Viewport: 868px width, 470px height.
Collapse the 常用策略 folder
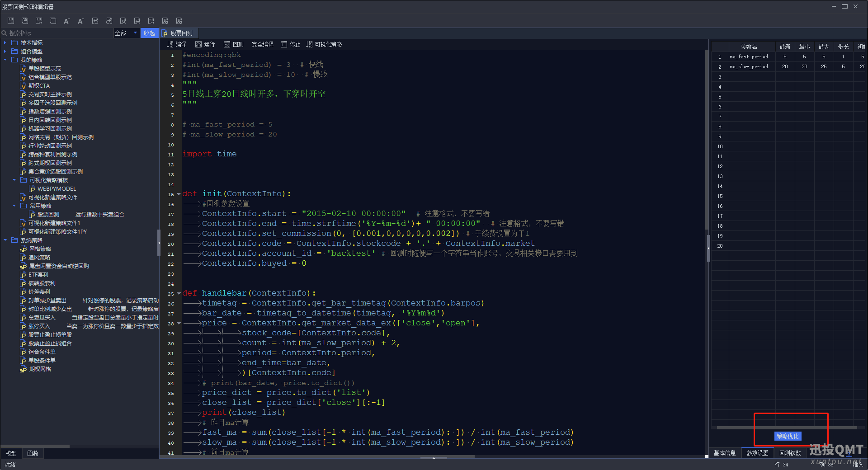pos(14,206)
